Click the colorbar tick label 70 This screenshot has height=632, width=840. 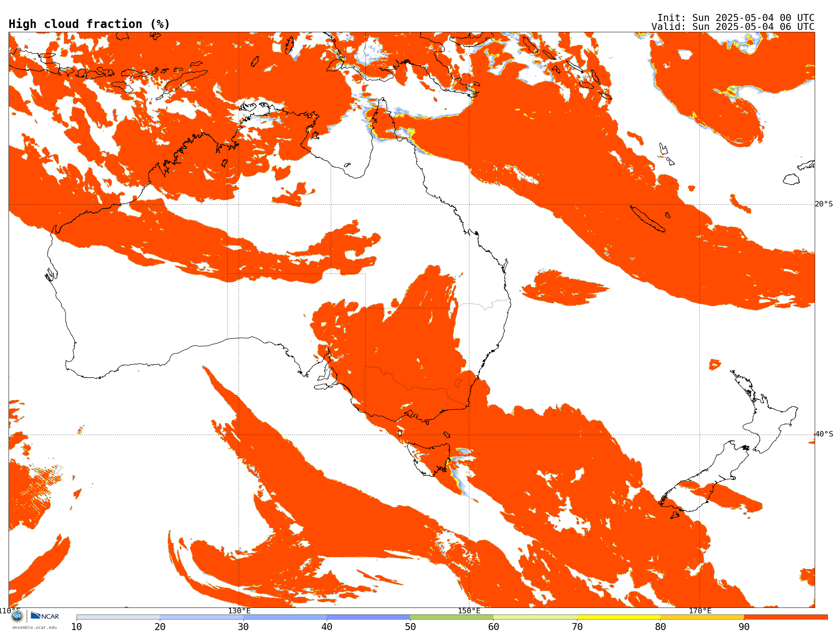(x=577, y=627)
